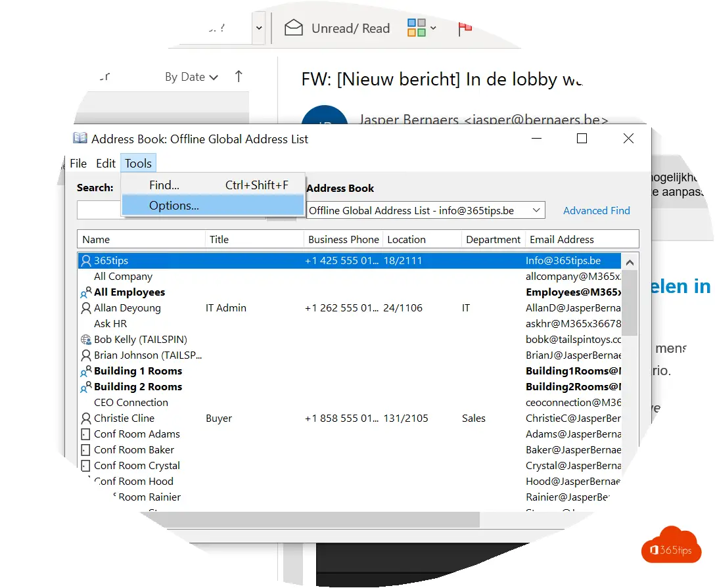This screenshot has height=588, width=715.
Task: Sort by the Email Address column header
Action: click(x=582, y=239)
